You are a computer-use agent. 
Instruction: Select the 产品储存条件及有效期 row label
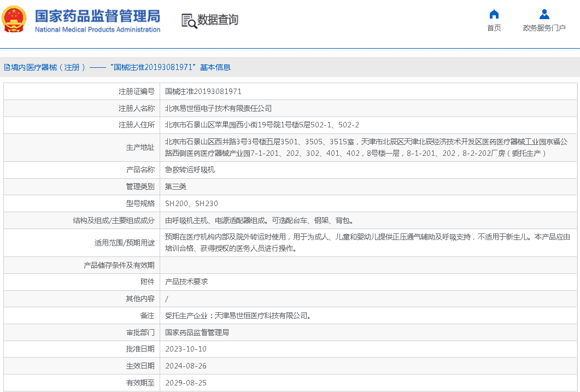point(119,265)
